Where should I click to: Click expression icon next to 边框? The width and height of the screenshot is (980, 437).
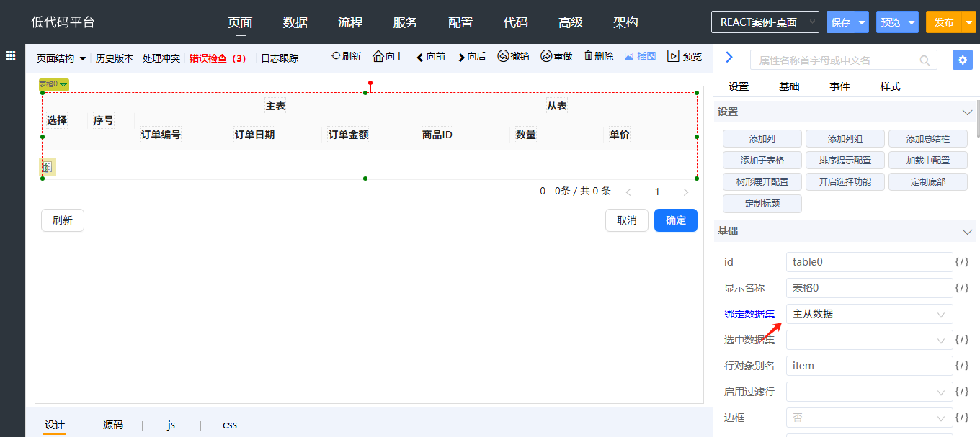coord(961,418)
